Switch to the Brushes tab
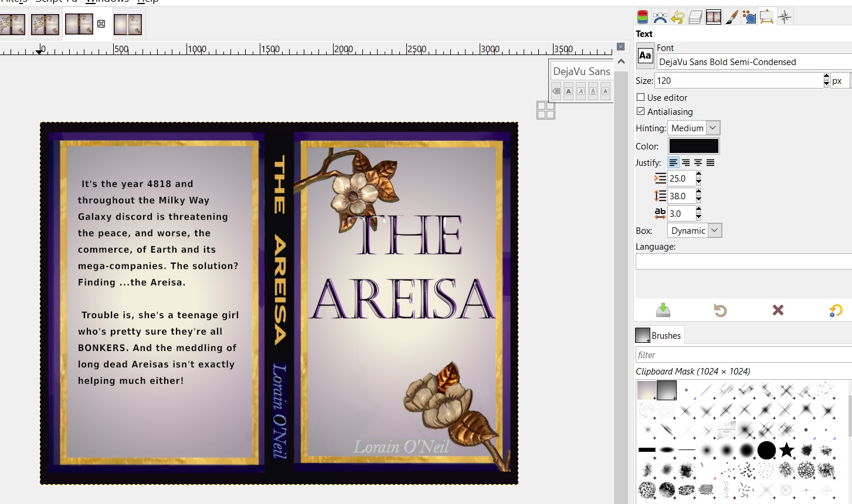The width and height of the screenshot is (852, 504). 658,335
